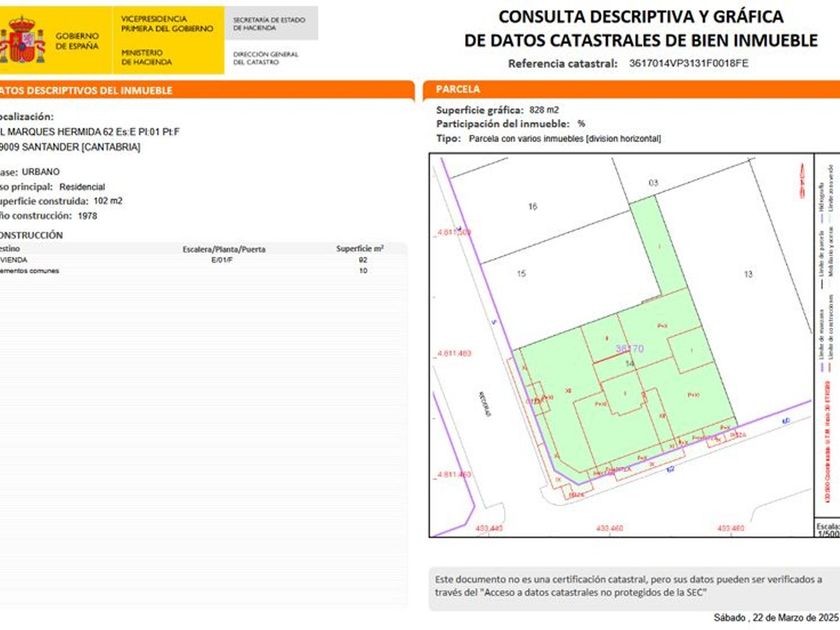This screenshot has width=840, height=630.
Task: Click the 'Superficie gráfica:' label
Action: point(479,110)
